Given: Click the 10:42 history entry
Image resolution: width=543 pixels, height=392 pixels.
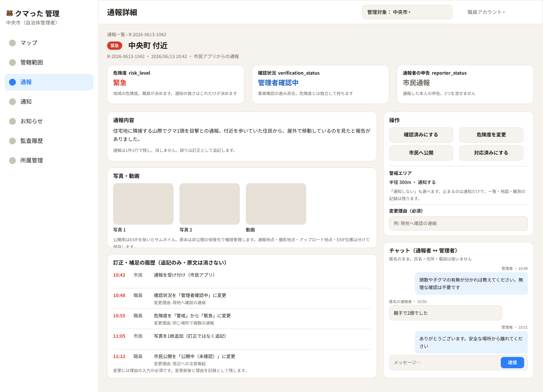Looking at the screenshot, I should coord(242,278).
